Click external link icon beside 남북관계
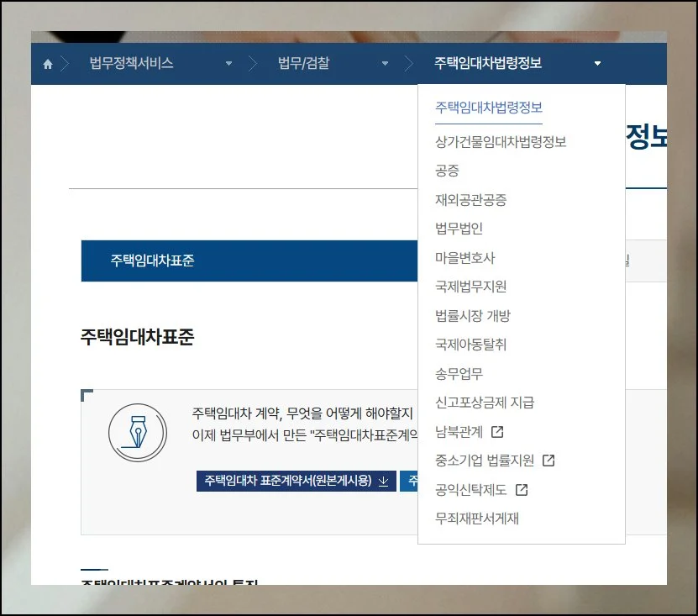Viewport: 698px width, 616px height. point(497,432)
